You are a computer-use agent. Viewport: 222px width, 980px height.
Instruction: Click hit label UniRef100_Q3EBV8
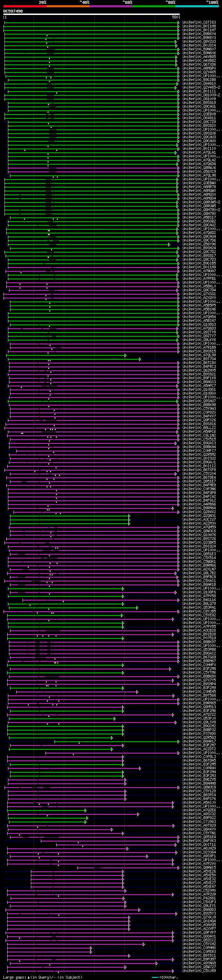pos(199,114)
